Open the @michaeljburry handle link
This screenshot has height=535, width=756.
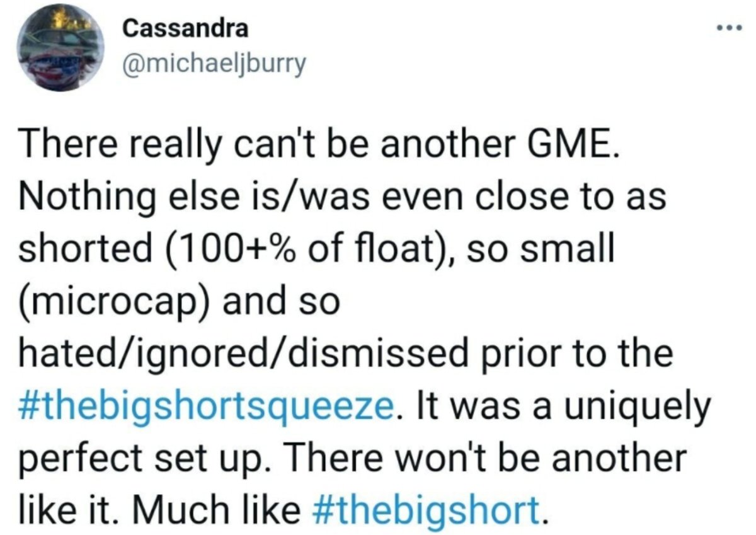coord(212,64)
